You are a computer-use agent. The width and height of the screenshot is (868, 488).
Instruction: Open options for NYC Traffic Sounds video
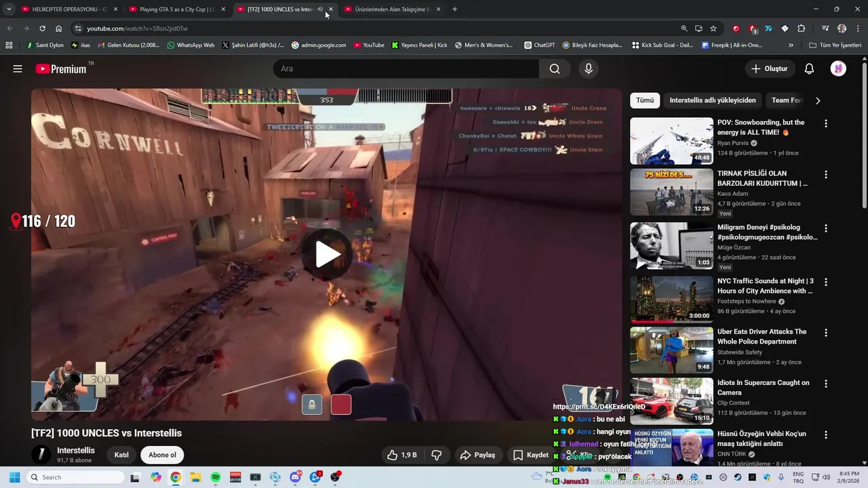coord(825,282)
